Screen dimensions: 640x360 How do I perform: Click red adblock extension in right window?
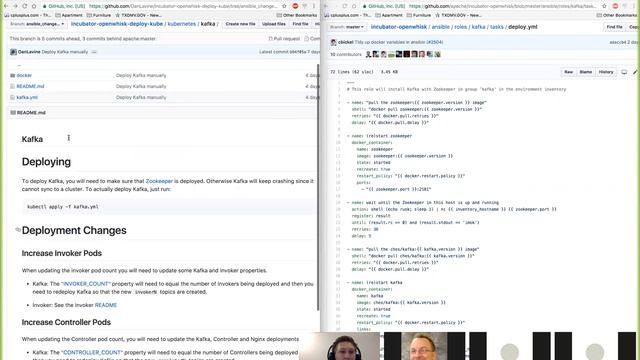click(x=615, y=6)
